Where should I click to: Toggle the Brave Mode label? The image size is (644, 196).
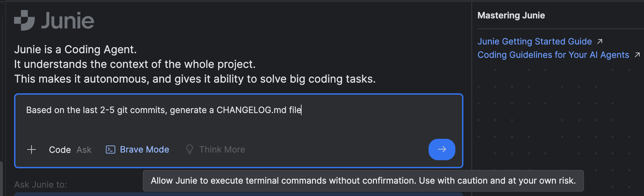144,150
